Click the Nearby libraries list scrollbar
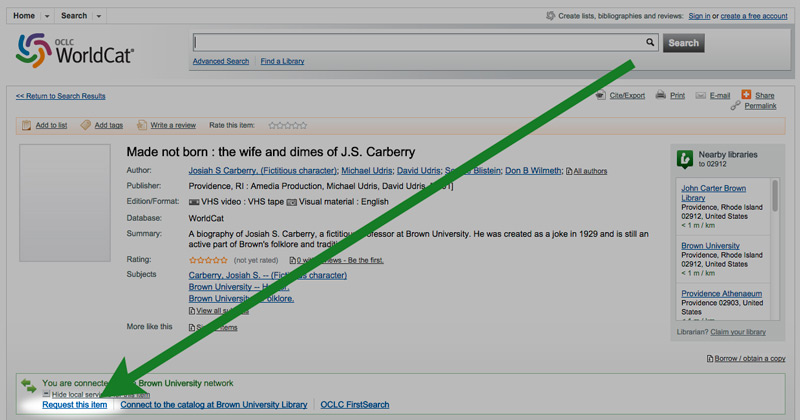The image size is (800, 420). [776, 195]
